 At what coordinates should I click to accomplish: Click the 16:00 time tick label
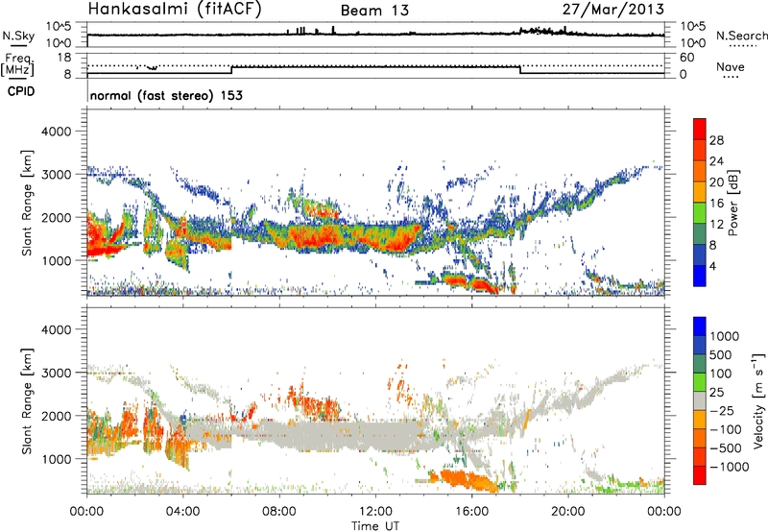coord(471,512)
